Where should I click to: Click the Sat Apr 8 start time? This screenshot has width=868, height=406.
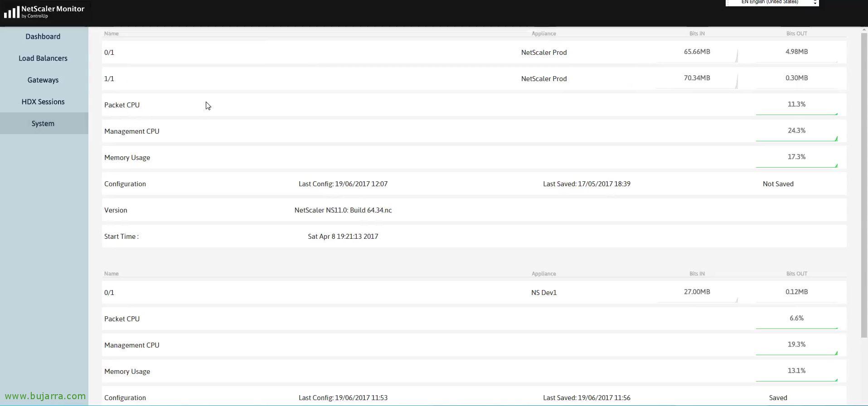tap(343, 237)
